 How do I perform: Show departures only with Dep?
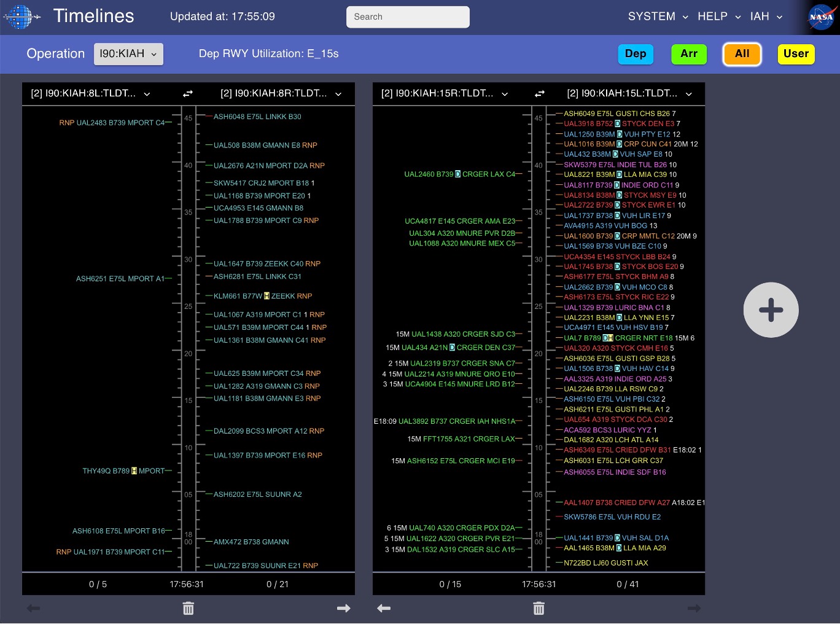(x=636, y=54)
